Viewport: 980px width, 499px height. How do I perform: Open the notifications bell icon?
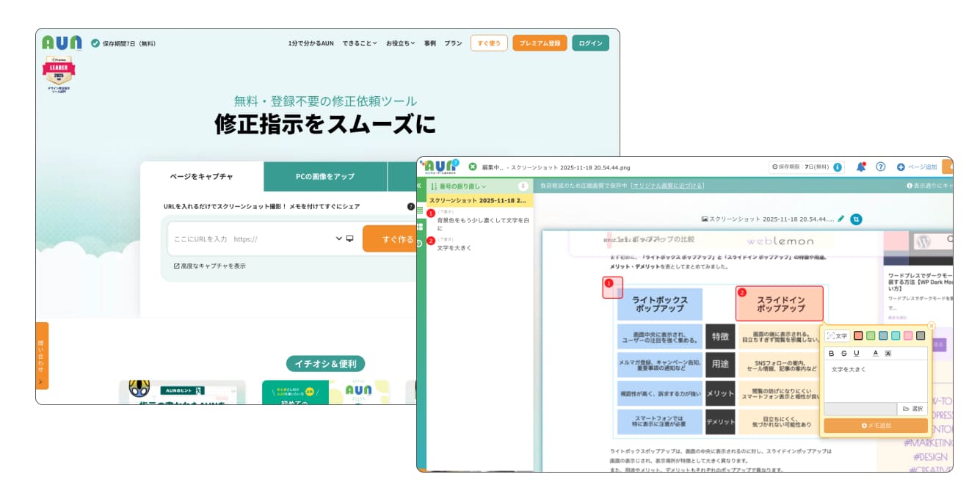click(x=861, y=167)
